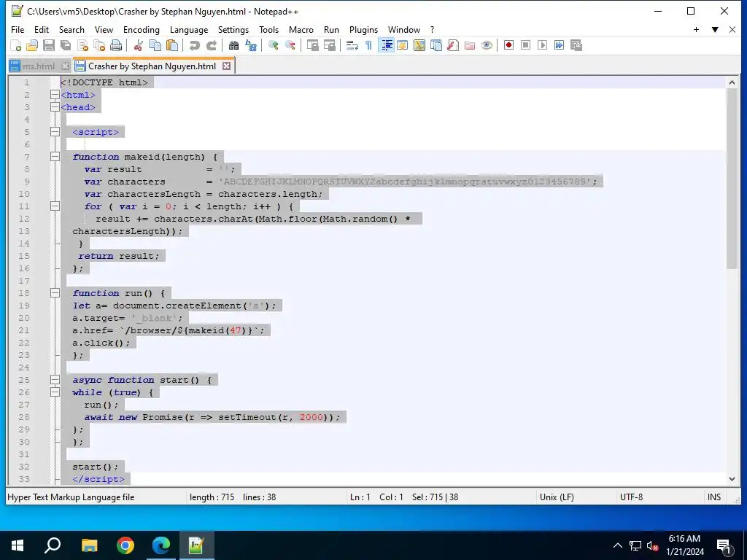Image resolution: width=747 pixels, height=560 pixels.
Task: Click Unix (LF) in the status bar
Action: pos(557,497)
